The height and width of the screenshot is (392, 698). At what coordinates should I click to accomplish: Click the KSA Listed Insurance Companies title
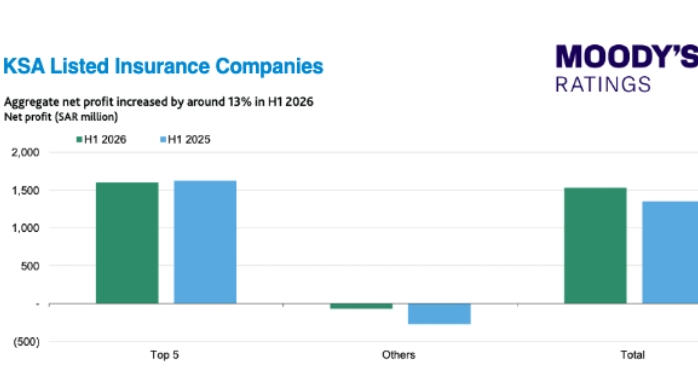pyautogui.click(x=163, y=66)
